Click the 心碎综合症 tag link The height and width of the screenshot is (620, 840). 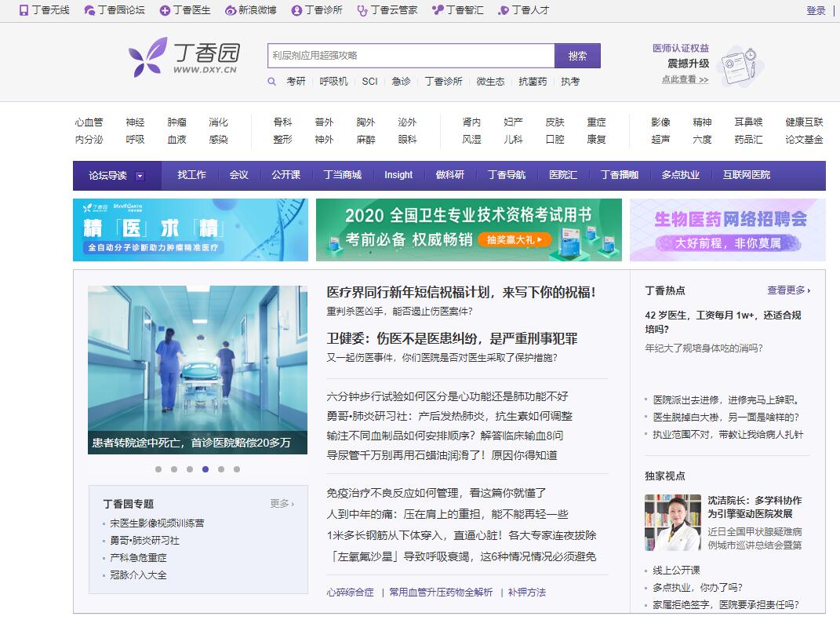click(x=351, y=592)
